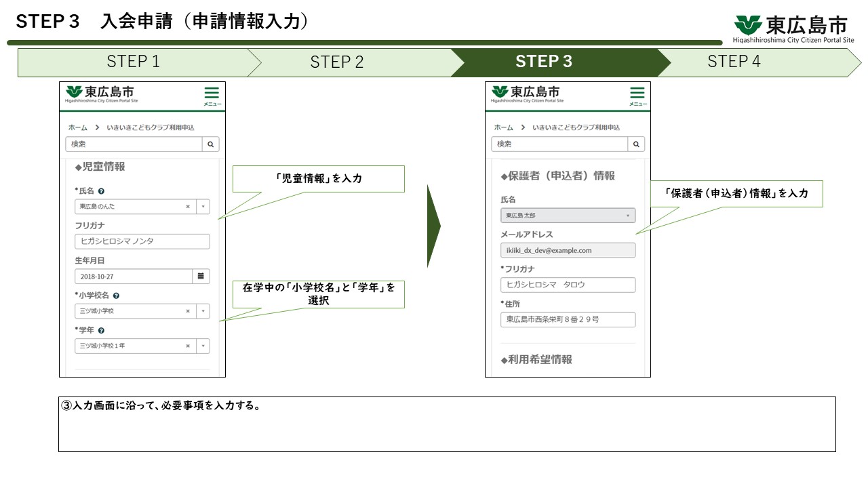Click the help icon beside 小学校名

(117, 294)
